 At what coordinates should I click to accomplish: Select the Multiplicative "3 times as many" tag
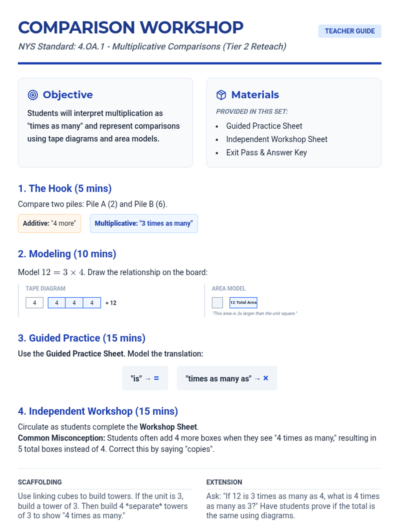tap(144, 223)
